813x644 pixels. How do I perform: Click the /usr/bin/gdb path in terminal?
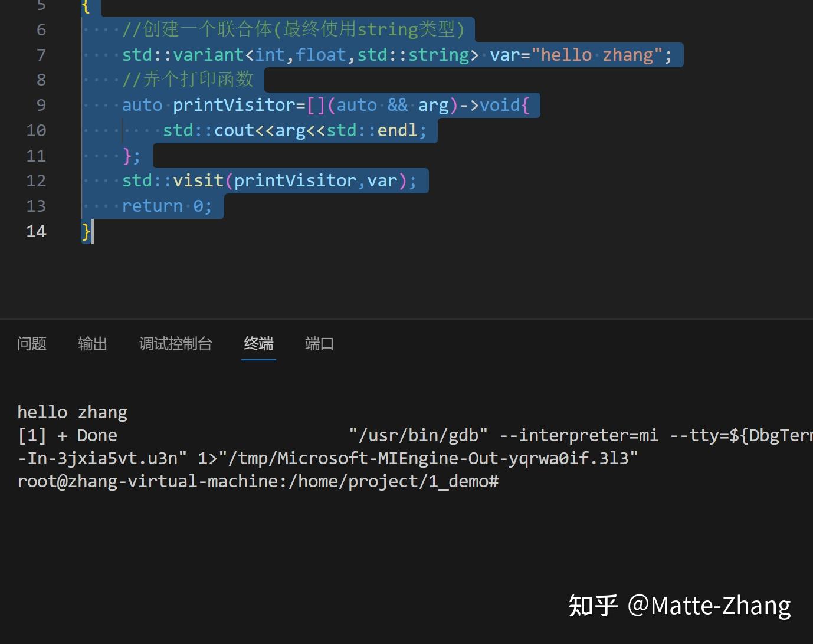pos(419,435)
